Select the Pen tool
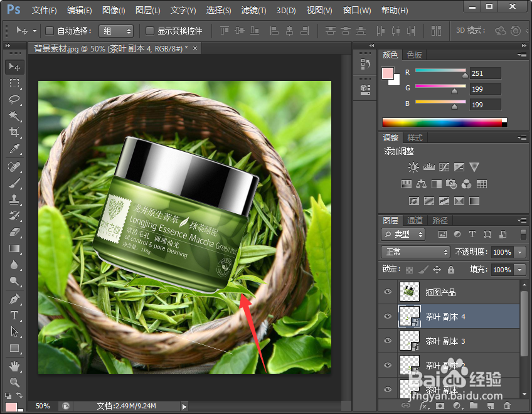This screenshot has height=414, width=532. (x=14, y=299)
